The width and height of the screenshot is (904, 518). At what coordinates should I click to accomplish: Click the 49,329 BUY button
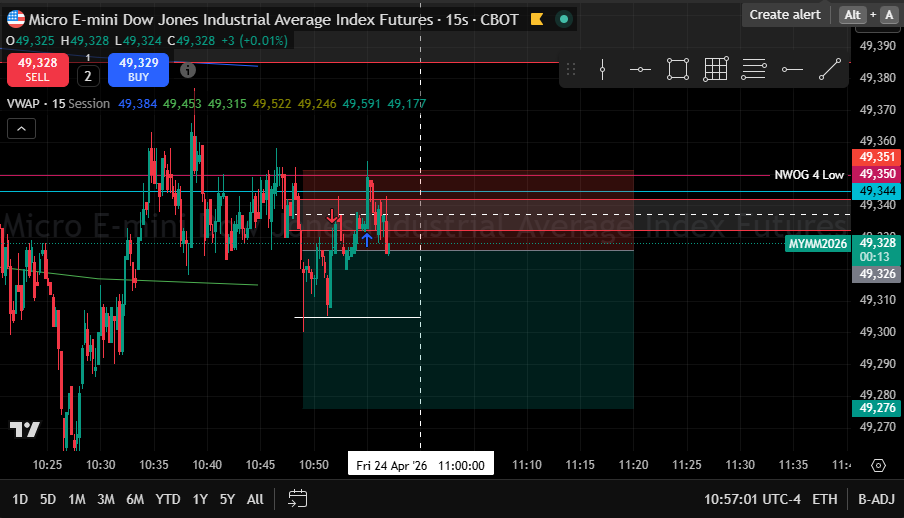click(x=138, y=70)
